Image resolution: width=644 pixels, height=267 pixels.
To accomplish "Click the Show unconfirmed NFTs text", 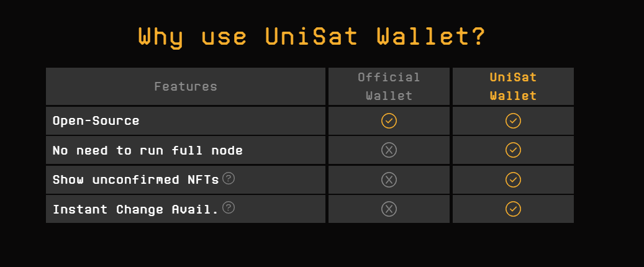I will (x=135, y=180).
